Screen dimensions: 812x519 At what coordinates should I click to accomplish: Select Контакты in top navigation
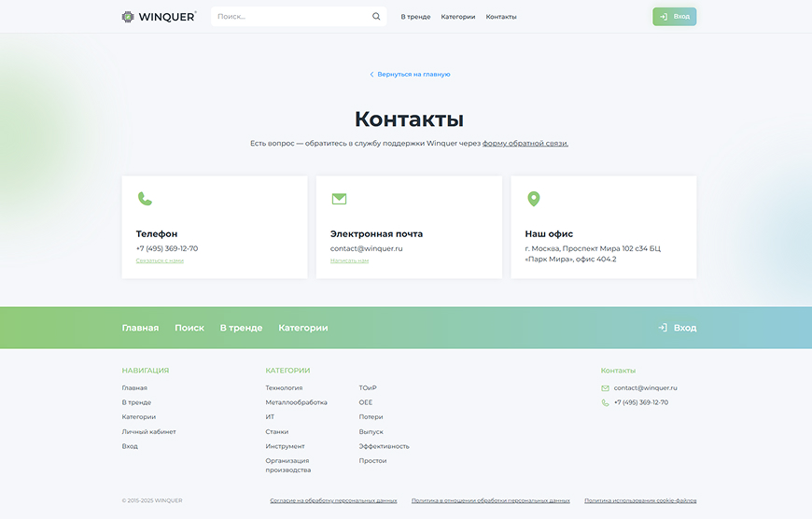click(x=501, y=17)
